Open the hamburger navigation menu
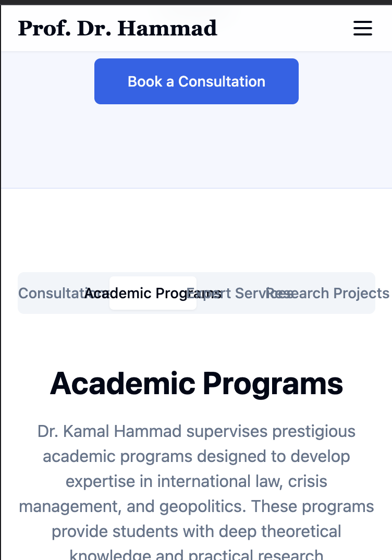This screenshot has width=392, height=560. 363,28
